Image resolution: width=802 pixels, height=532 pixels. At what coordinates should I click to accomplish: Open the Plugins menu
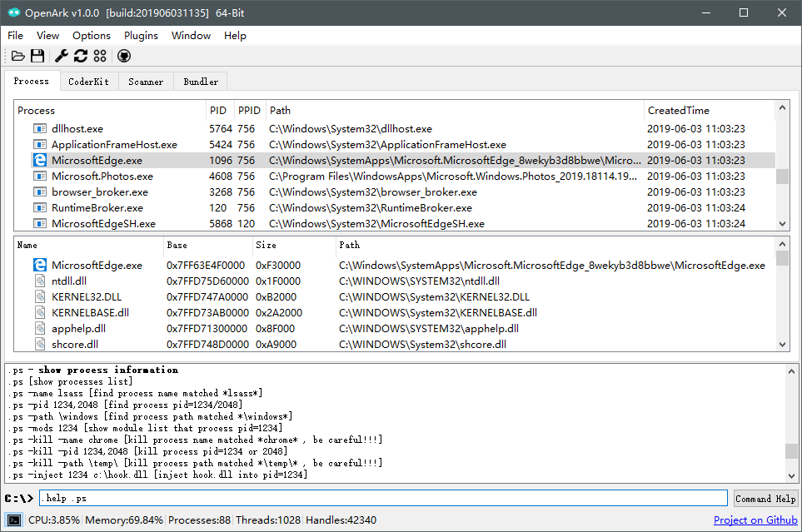(141, 35)
